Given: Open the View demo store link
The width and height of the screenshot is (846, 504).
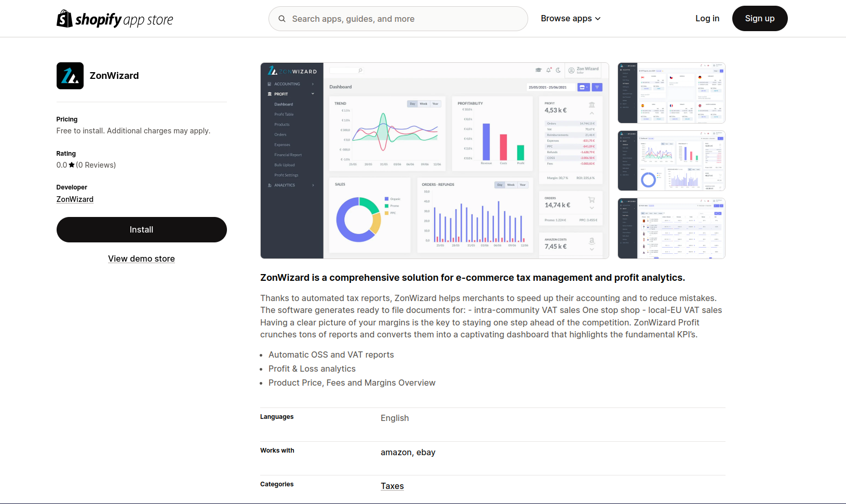Looking at the screenshot, I should (141, 258).
